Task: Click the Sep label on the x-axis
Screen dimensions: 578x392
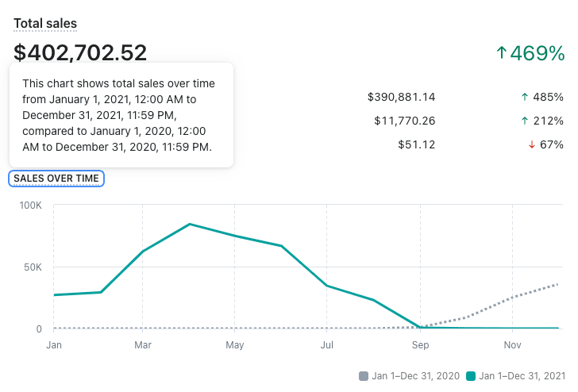Action: click(420, 345)
